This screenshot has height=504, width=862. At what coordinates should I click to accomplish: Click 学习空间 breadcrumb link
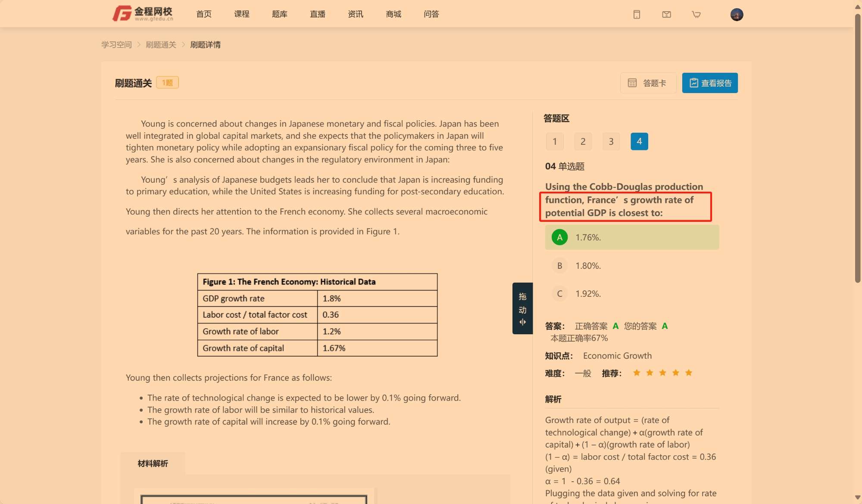pos(116,45)
